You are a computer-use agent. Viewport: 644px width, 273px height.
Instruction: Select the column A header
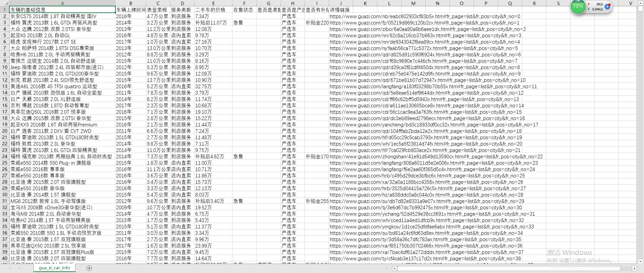click(62, 3)
